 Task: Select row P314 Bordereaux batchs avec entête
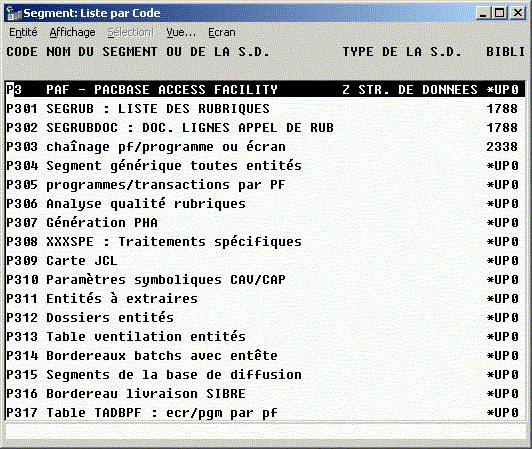(x=265, y=356)
